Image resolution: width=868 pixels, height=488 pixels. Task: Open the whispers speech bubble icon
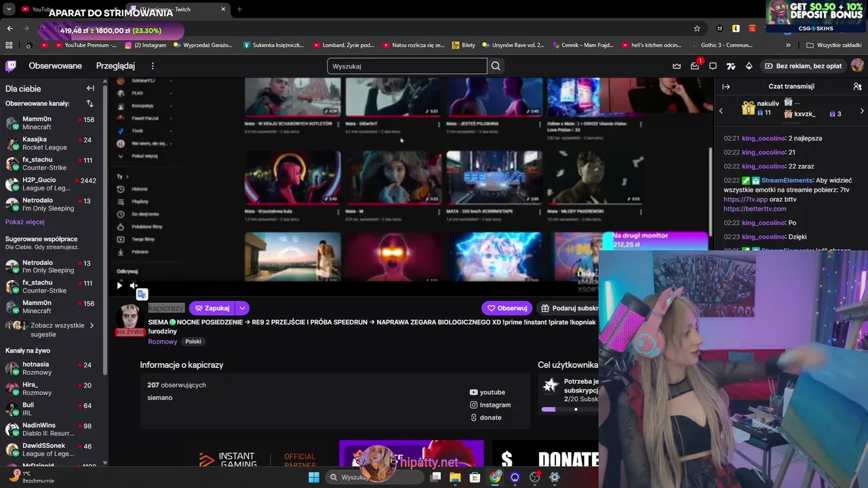click(x=713, y=66)
